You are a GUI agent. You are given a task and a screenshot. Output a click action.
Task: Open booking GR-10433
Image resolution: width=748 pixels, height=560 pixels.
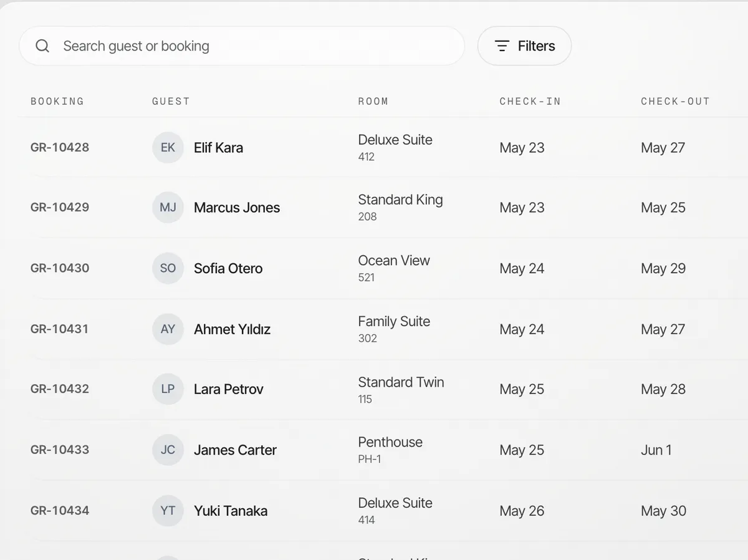pyautogui.click(x=60, y=450)
